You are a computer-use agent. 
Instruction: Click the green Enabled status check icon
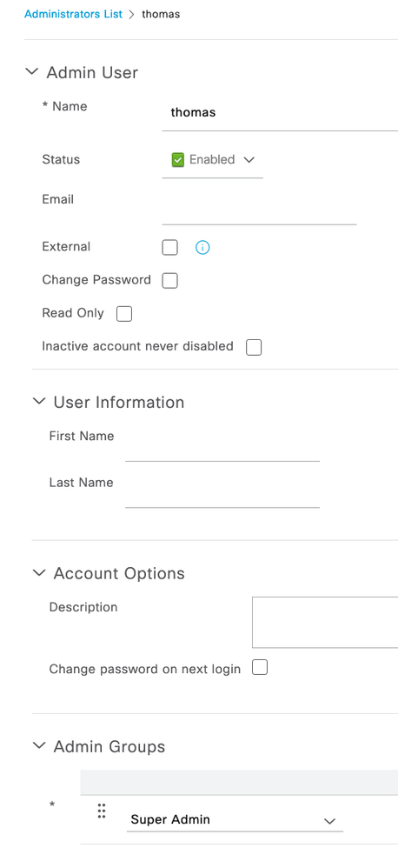tap(177, 160)
